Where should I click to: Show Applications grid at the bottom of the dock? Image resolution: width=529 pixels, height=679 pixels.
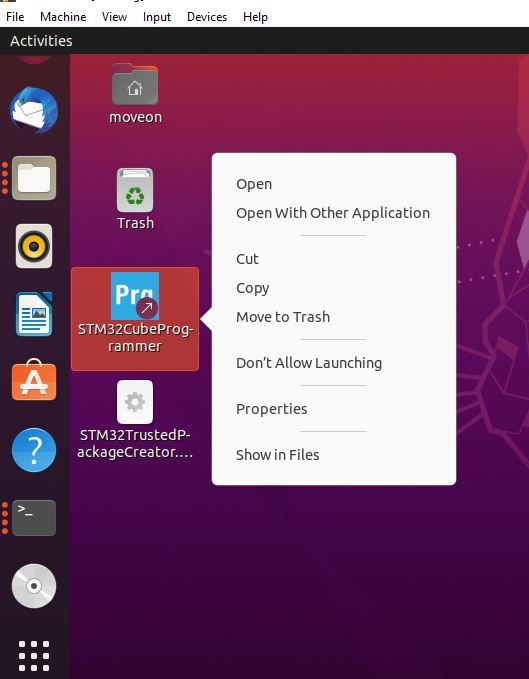pos(34,656)
